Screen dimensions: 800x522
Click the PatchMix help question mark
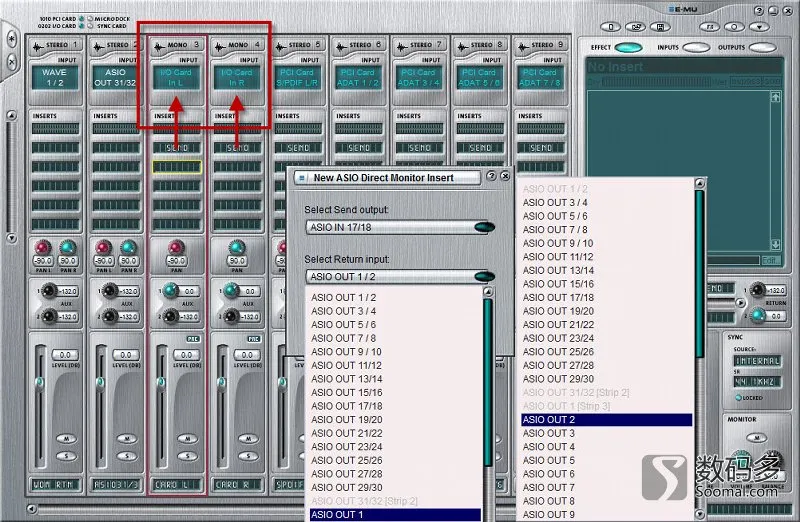(759, 10)
